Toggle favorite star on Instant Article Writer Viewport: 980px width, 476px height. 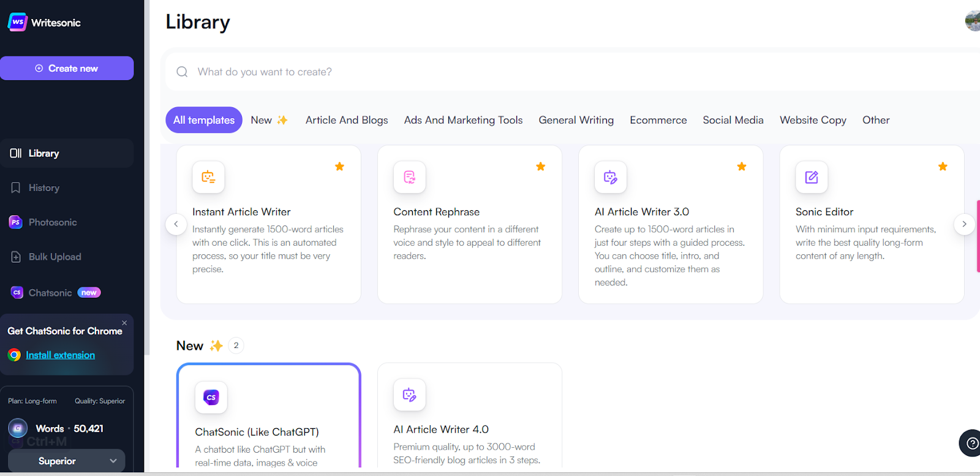339,167
